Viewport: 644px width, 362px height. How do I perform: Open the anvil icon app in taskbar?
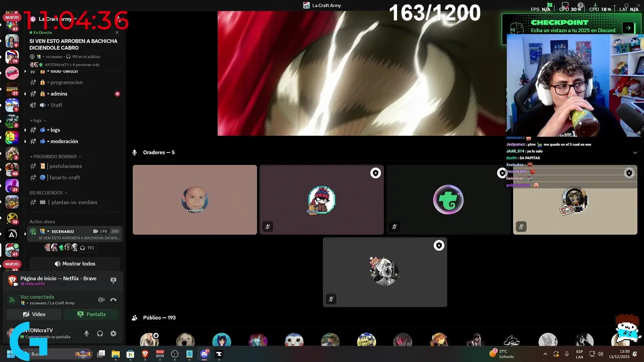(x=219, y=354)
